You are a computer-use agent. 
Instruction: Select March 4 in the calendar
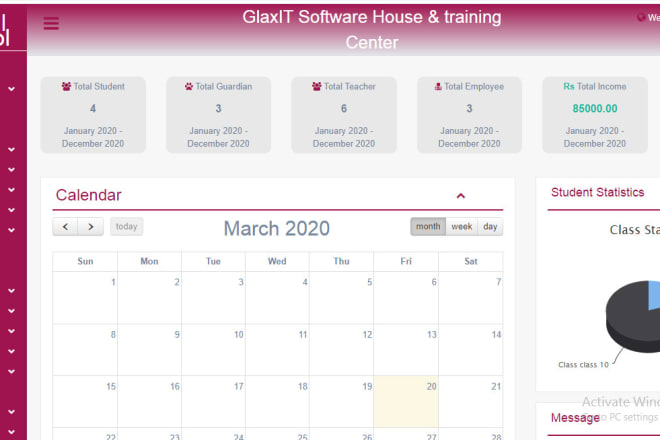point(277,298)
